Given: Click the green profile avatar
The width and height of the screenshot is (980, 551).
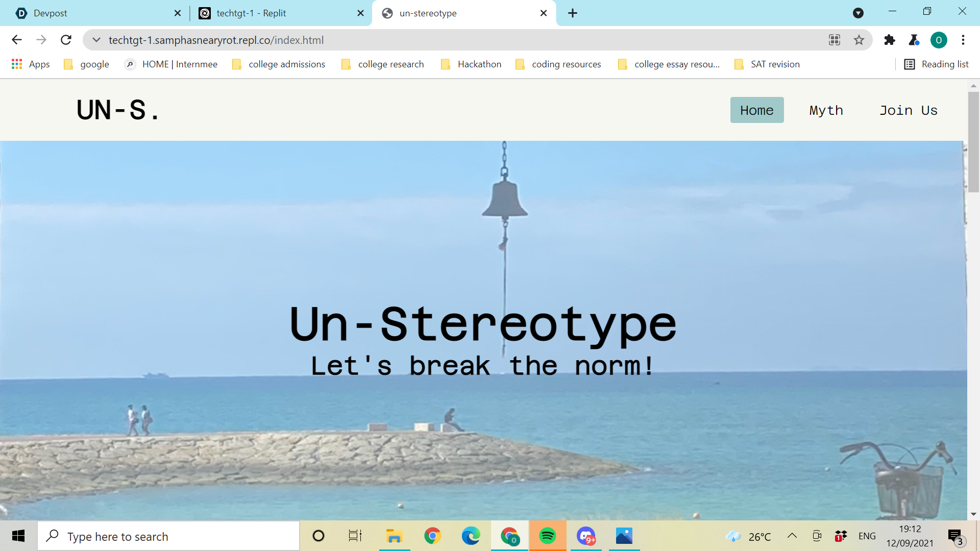Looking at the screenshot, I should click(x=939, y=40).
